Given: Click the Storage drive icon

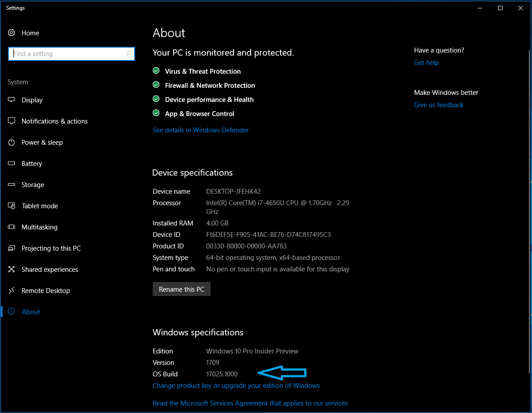Looking at the screenshot, I should tap(11, 185).
